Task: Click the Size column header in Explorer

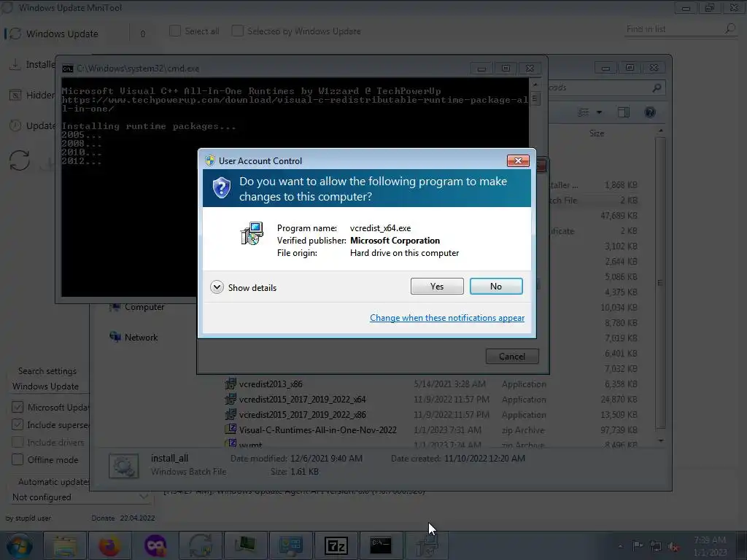Action: pyautogui.click(x=597, y=133)
